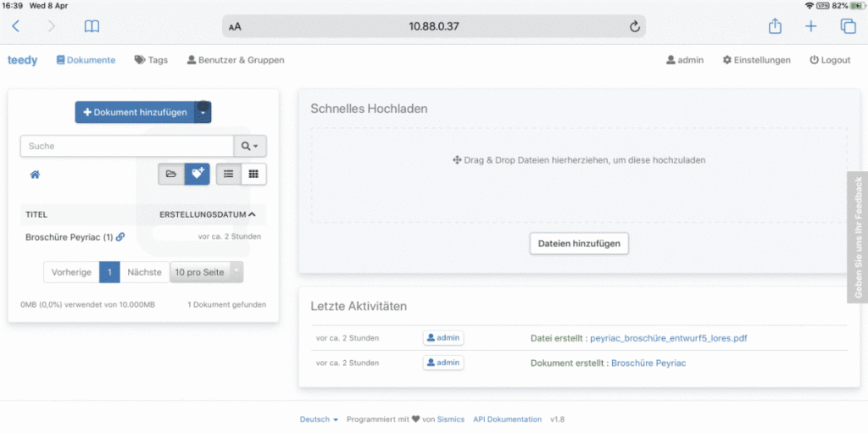Open Safari bookmarks book icon
This screenshot has width=868, height=433.
[92, 26]
